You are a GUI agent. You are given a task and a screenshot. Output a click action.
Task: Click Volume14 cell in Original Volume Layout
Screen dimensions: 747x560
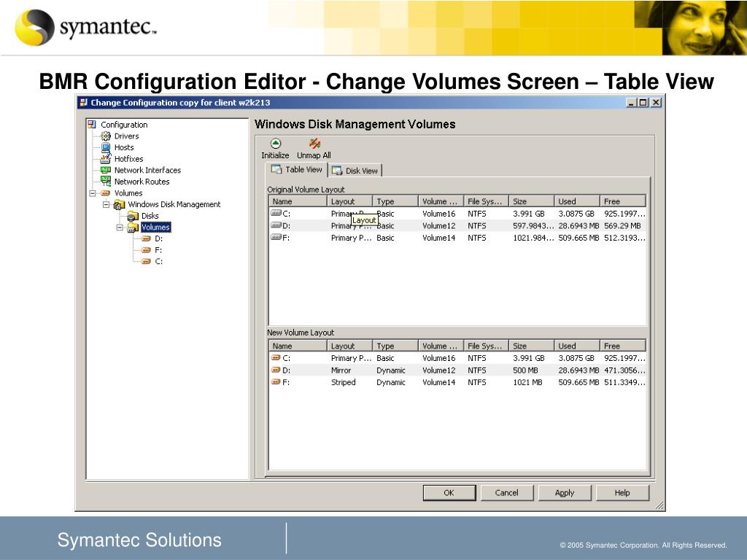(438, 238)
